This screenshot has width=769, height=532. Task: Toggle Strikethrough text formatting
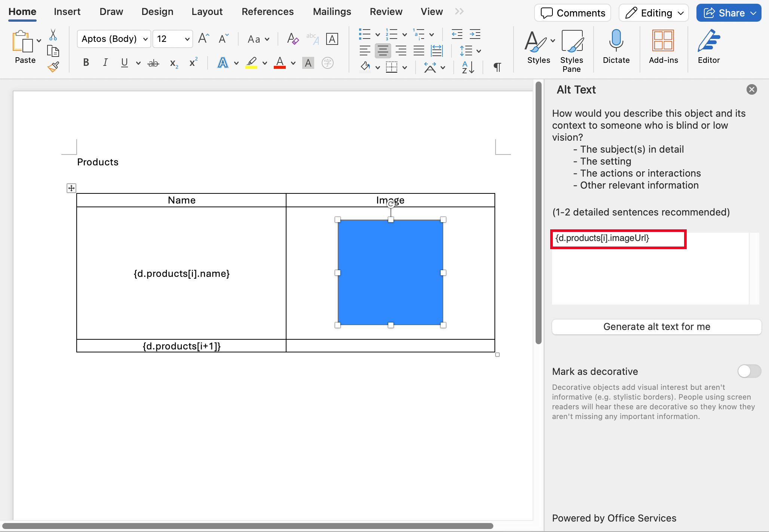click(153, 63)
